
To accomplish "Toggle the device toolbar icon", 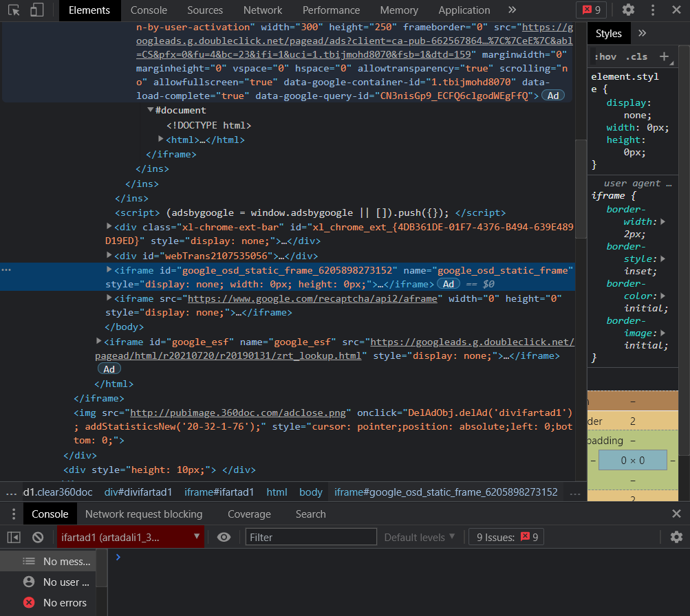I will tap(37, 10).
